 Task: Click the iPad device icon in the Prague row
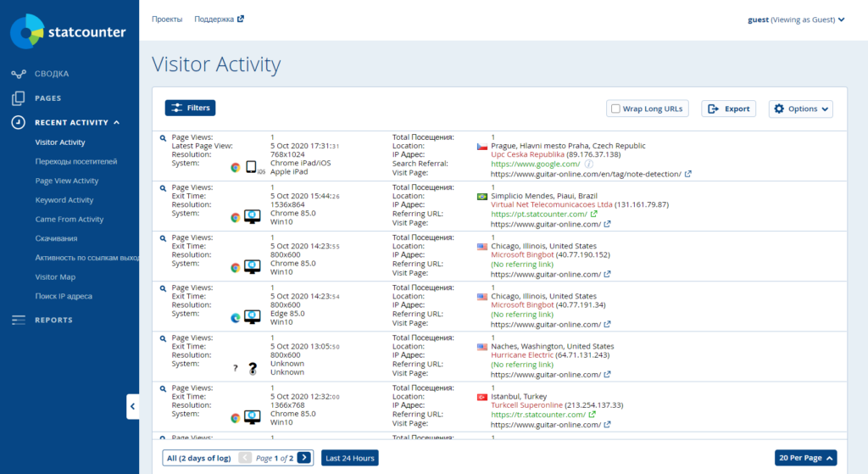[x=251, y=167]
